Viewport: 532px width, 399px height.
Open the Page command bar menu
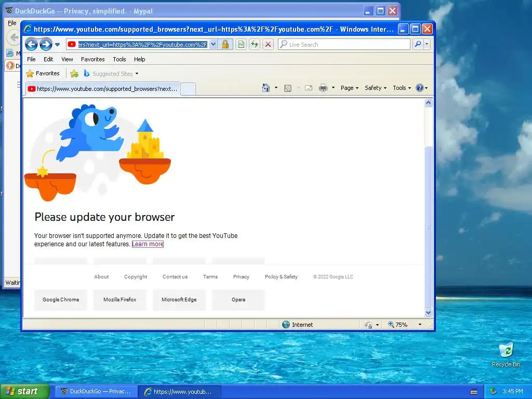350,88
